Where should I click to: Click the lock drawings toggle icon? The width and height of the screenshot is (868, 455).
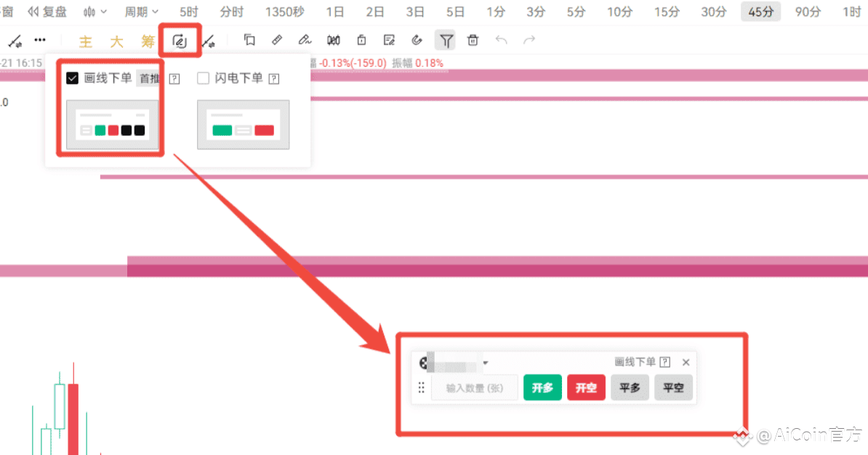361,40
